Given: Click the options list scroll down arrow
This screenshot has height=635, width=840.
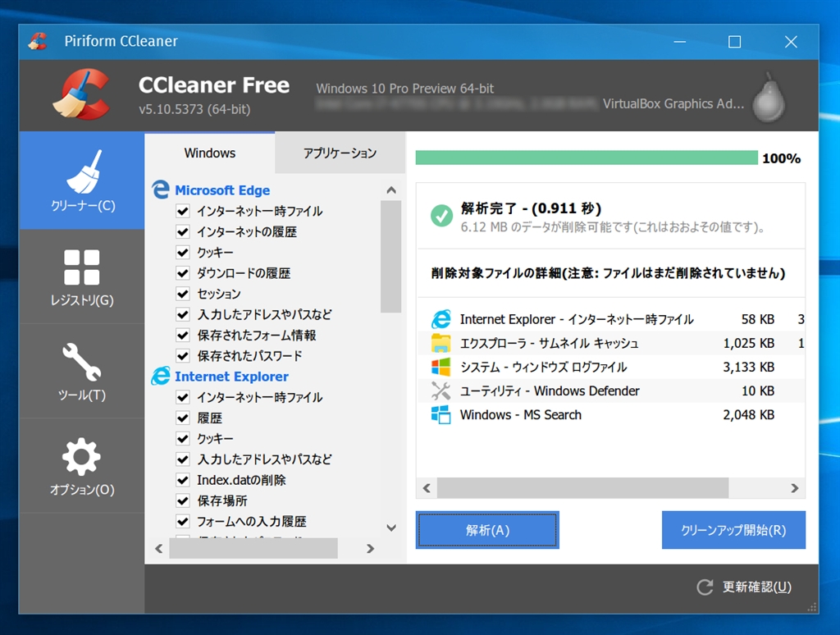Looking at the screenshot, I should click(391, 528).
